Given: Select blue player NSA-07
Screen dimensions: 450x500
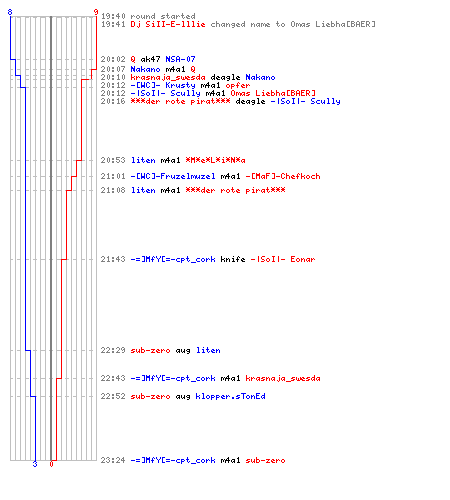Looking at the screenshot, I should (180, 59).
